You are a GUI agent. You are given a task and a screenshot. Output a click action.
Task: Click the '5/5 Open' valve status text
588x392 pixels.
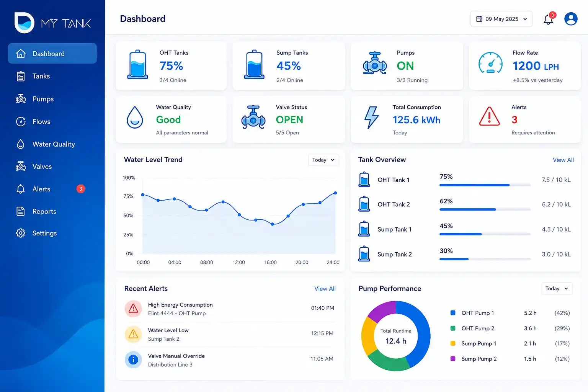pyautogui.click(x=287, y=133)
